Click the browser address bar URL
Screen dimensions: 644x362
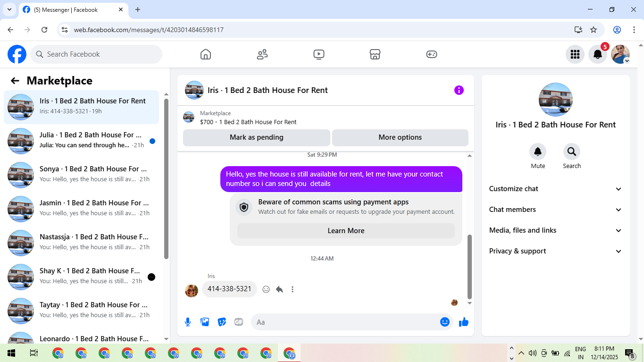pyautogui.click(x=149, y=30)
